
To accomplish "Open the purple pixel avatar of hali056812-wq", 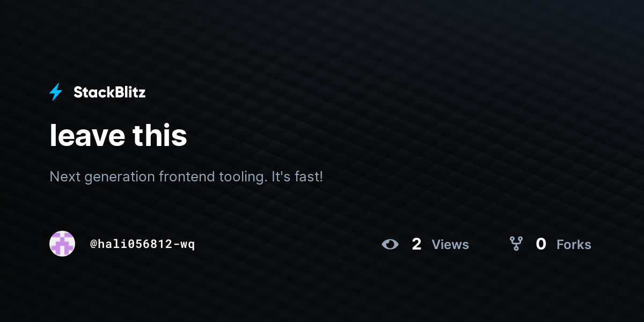I will click(62, 244).
